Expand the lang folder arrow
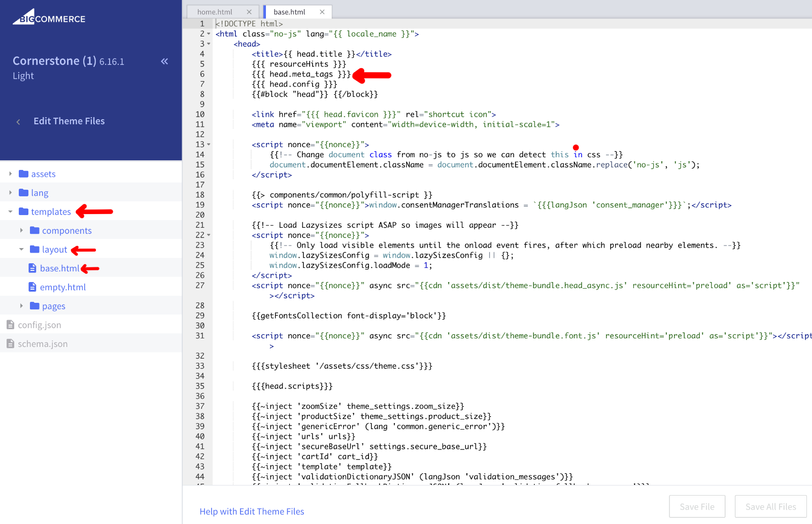This screenshot has height=524, width=812. pyautogui.click(x=10, y=192)
